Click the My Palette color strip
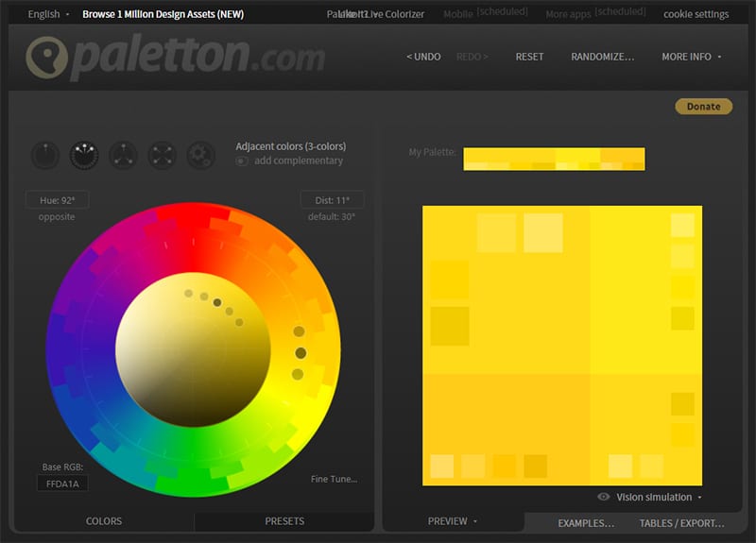The width and height of the screenshot is (756, 543). pyautogui.click(x=554, y=159)
